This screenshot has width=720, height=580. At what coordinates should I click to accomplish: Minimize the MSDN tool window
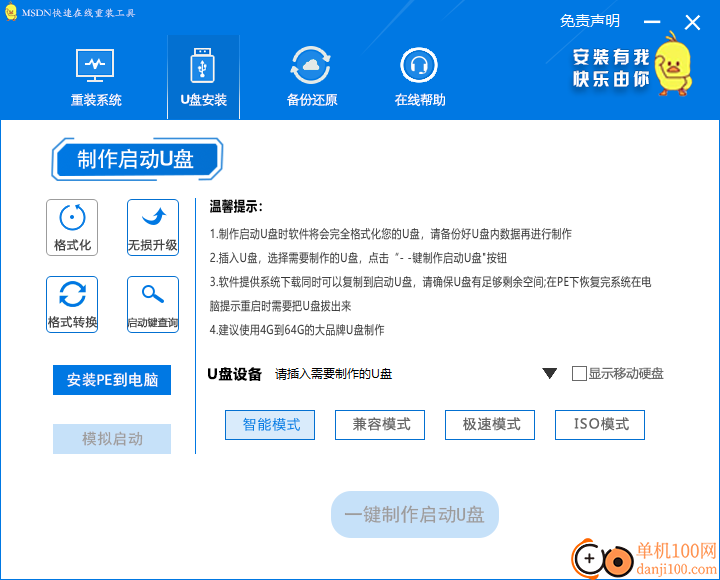652,22
